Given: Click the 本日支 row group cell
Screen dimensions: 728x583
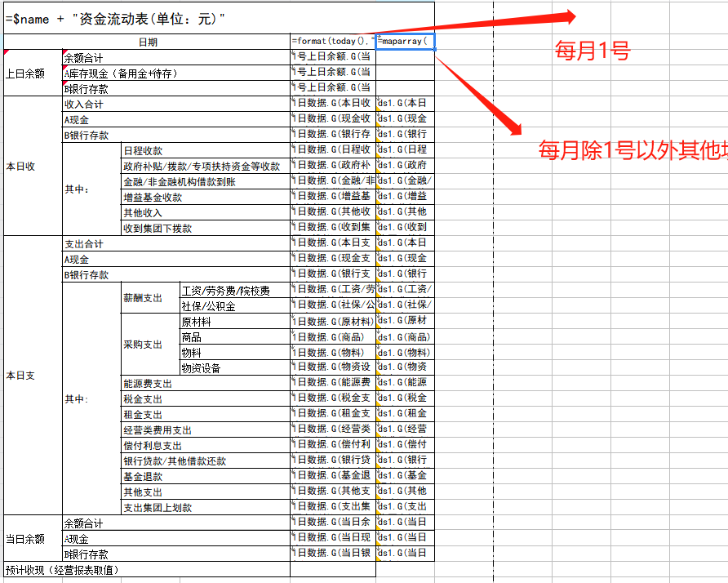Looking at the screenshot, I should click(33, 376).
